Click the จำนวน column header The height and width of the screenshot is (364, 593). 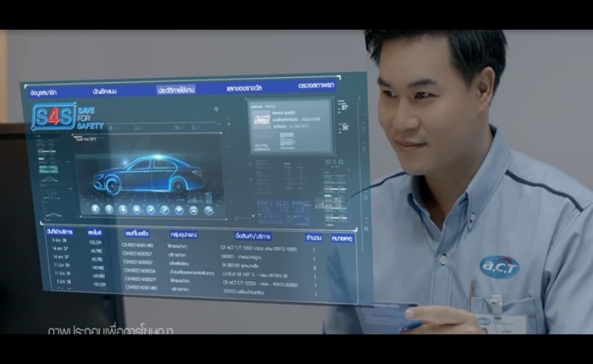[314, 238]
